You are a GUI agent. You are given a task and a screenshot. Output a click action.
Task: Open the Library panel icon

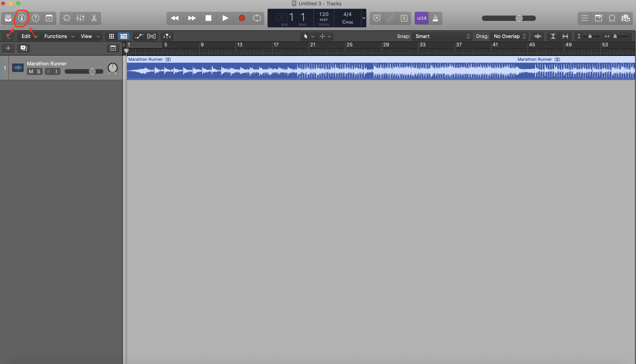[x=8, y=18]
